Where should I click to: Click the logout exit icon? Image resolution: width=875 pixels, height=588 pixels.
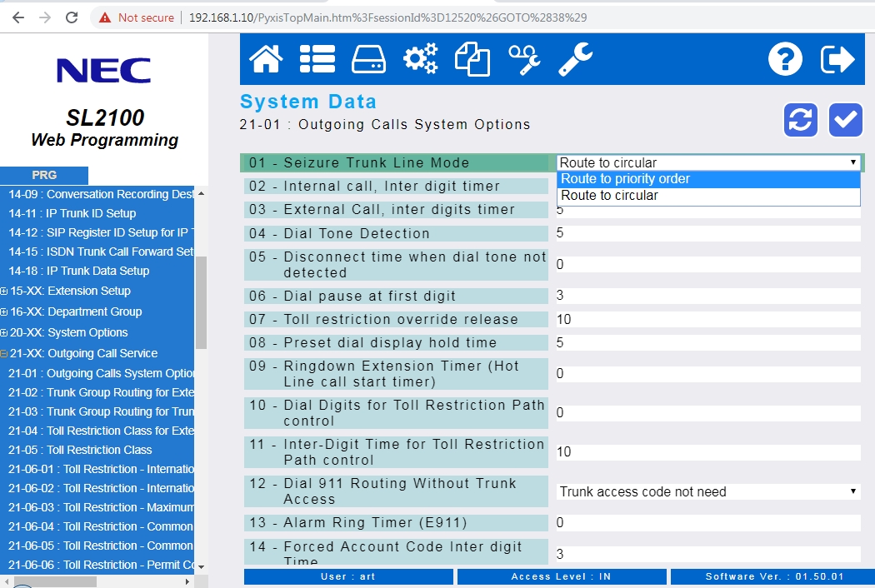pos(837,59)
